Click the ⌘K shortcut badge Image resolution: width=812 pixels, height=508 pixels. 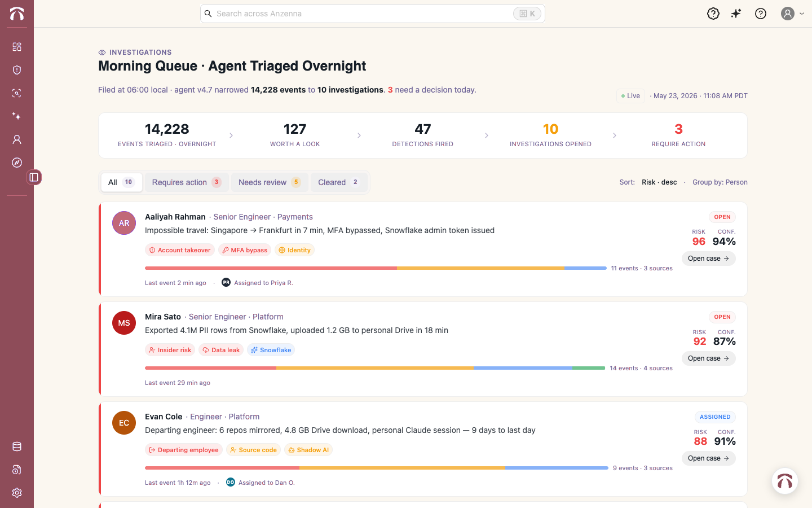click(x=527, y=14)
